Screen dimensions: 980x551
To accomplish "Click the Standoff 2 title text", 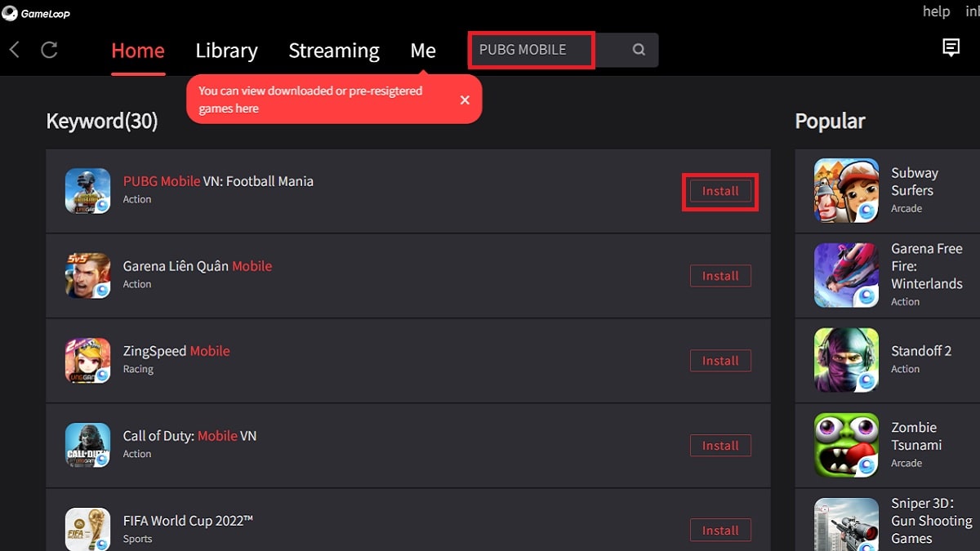I will tap(921, 351).
